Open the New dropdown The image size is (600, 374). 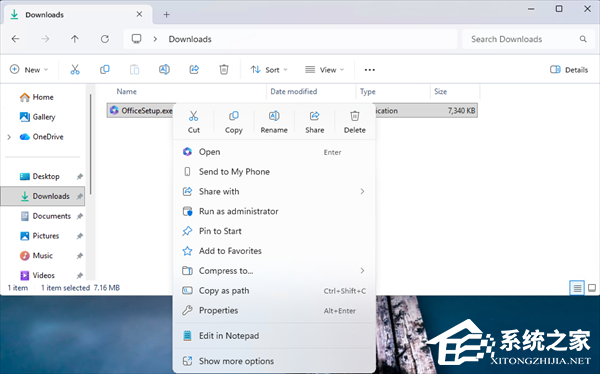[x=29, y=70]
